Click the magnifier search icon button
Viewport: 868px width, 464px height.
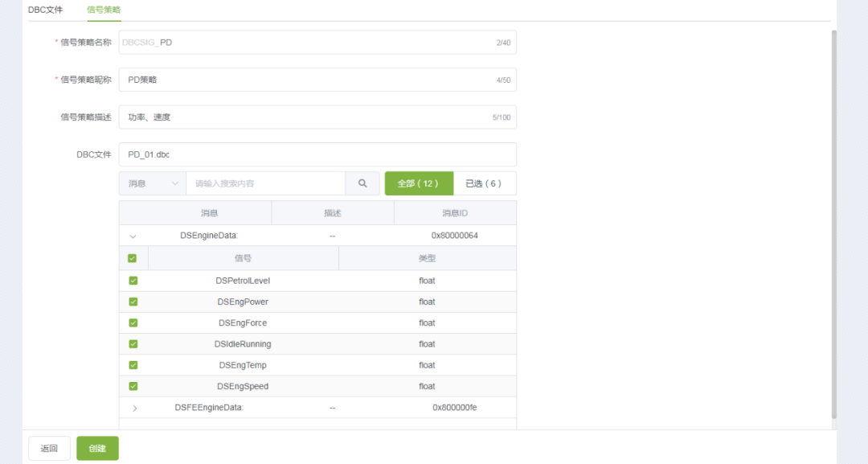(x=362, y=183)
